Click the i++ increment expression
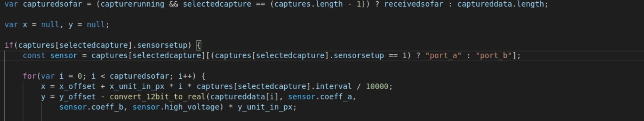This screenshot has height=121, width=644. click(x=185, y=76)
